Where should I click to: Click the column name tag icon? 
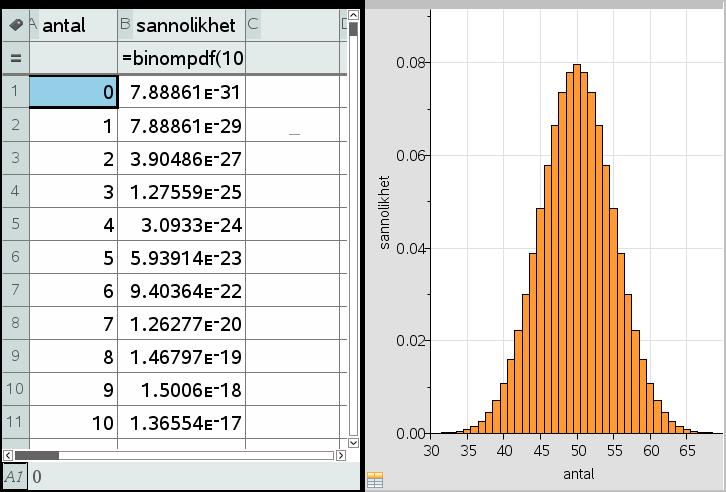(x=15, y=25)
